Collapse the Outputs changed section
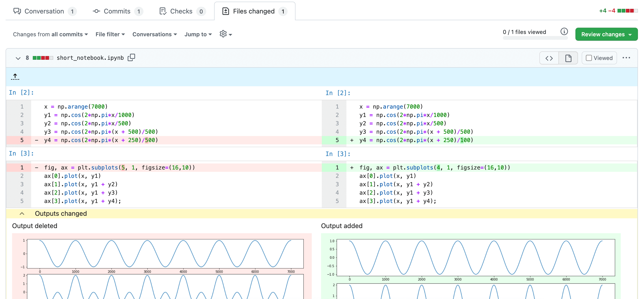 tap(22, 213)
